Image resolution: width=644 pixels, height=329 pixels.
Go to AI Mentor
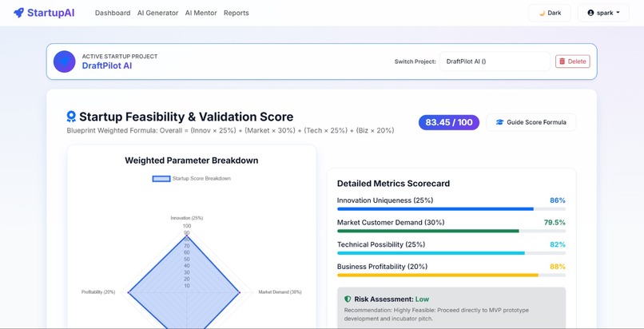[201, 13]
